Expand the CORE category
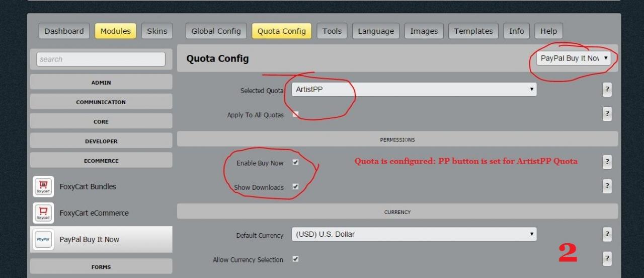The height and width of the screenshot is (278, 644). tap(101, 121)
